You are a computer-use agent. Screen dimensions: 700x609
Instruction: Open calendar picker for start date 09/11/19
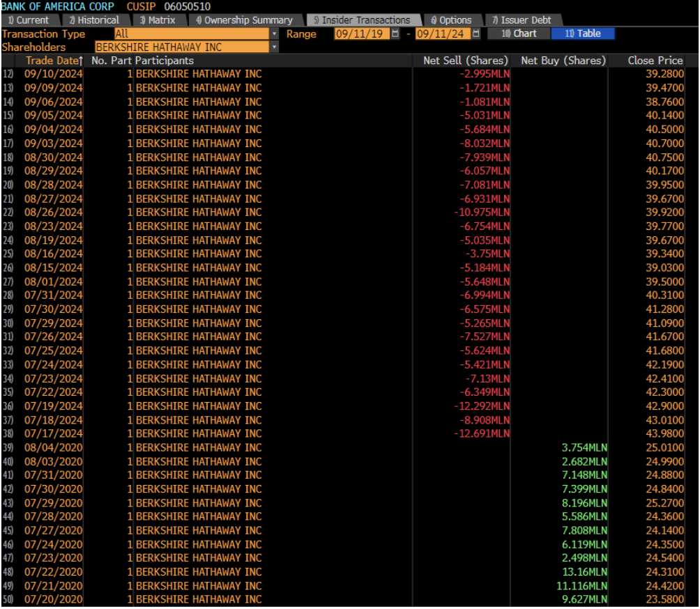pos(395,34)
